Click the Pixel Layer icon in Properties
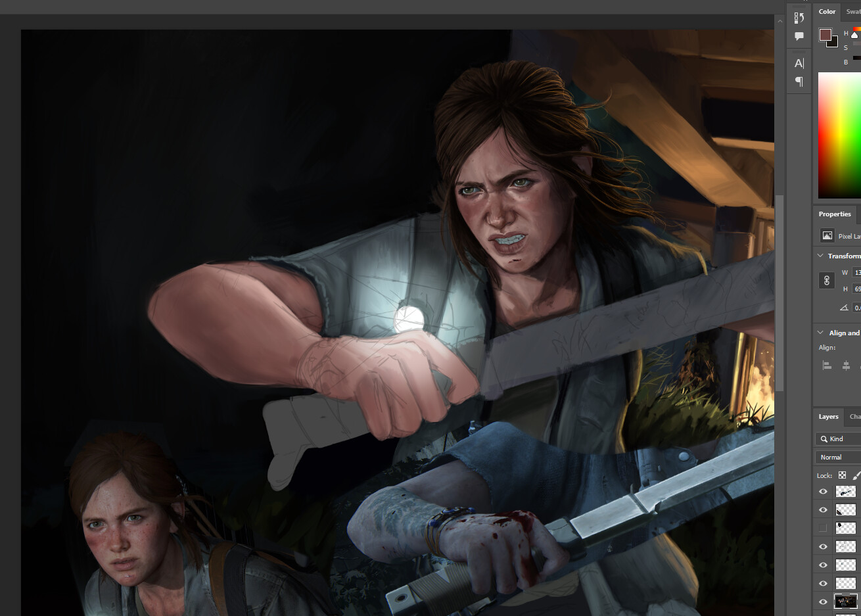 point(827,235)
